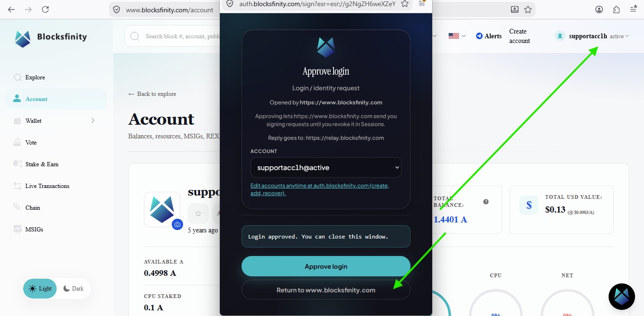Click the search block, account input field

click(183, 36)
